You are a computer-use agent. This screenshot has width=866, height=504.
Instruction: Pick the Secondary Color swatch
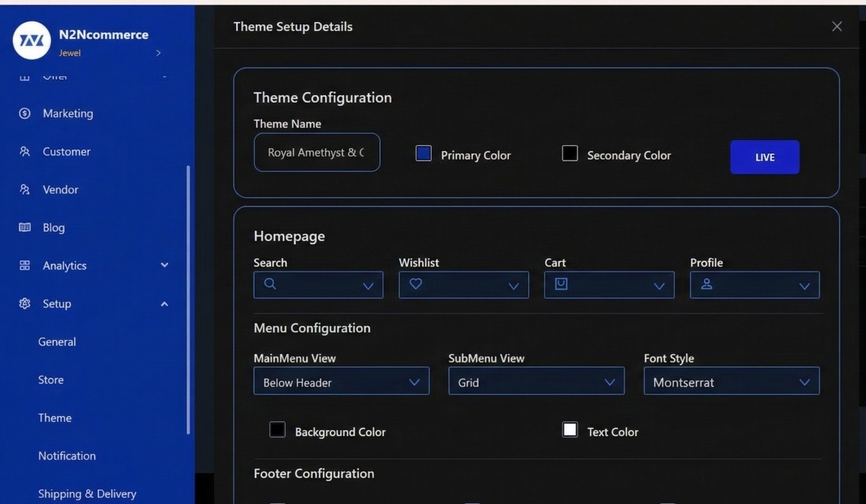(x=570, y=153)
